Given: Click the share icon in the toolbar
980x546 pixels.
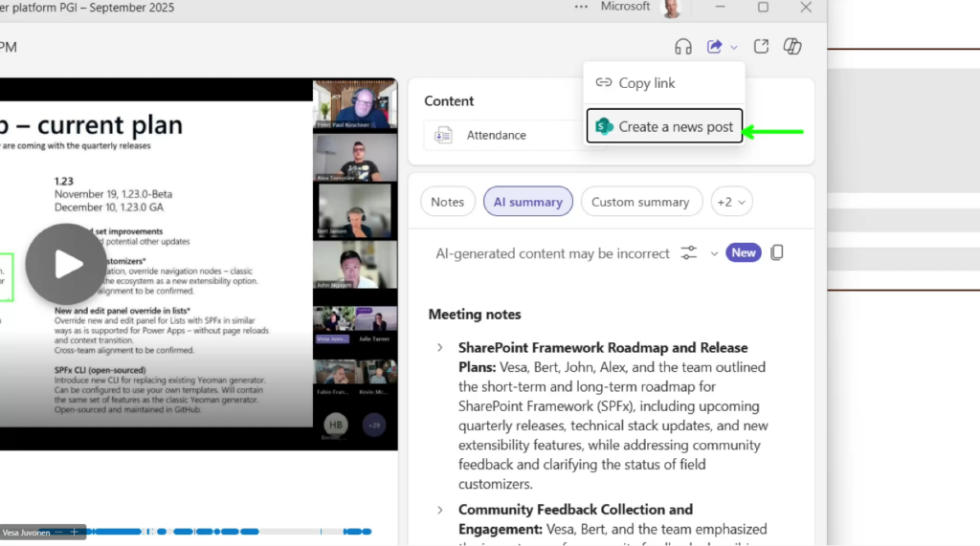Looking at the screenshot, I should 714,47.
